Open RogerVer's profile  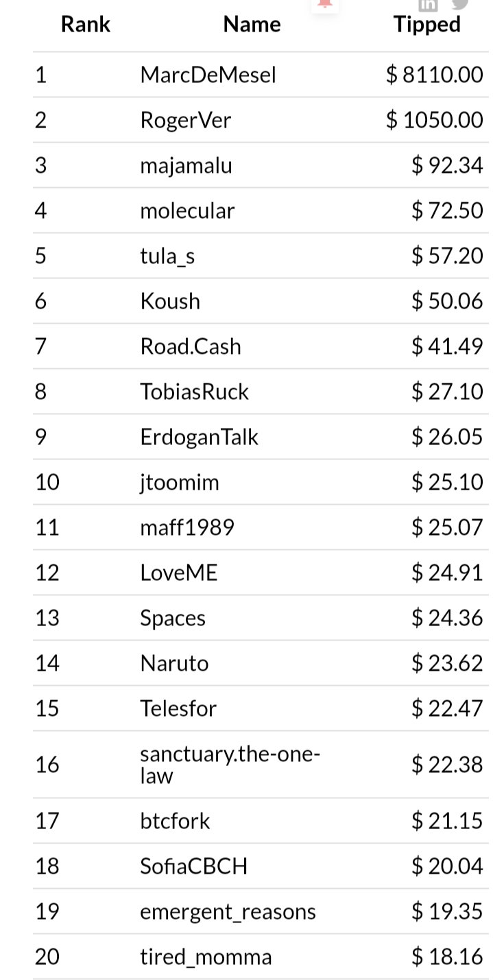[185, 120]
